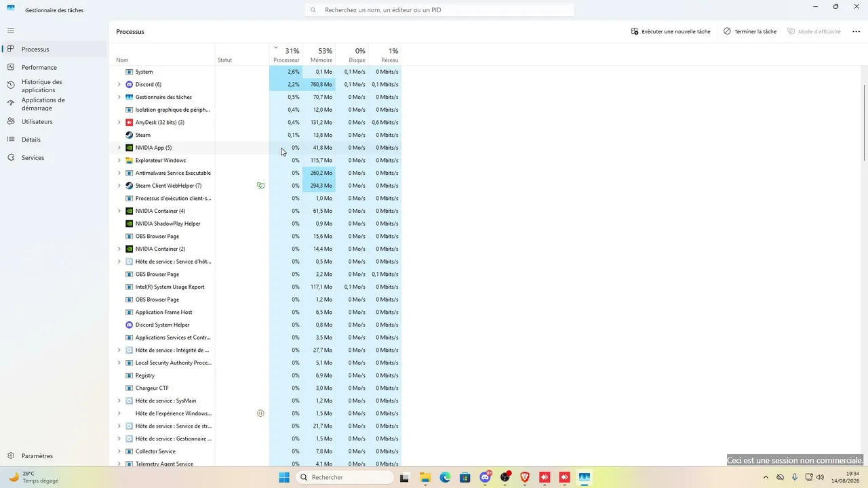Open Brave browser from the taskbar
The width and height of the screenshot is (868, 488).
525,477
